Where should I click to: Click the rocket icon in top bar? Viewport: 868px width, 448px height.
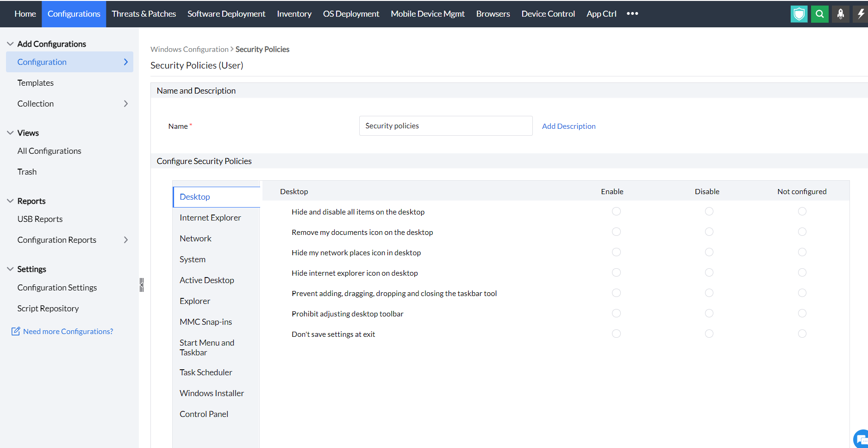(x=840, y=14)
